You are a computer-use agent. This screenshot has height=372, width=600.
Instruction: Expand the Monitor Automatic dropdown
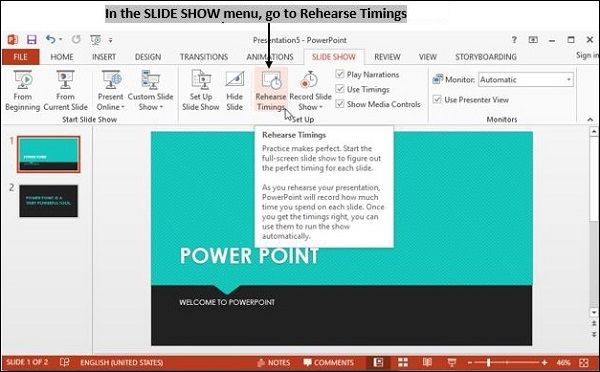[x=526, y=80]
